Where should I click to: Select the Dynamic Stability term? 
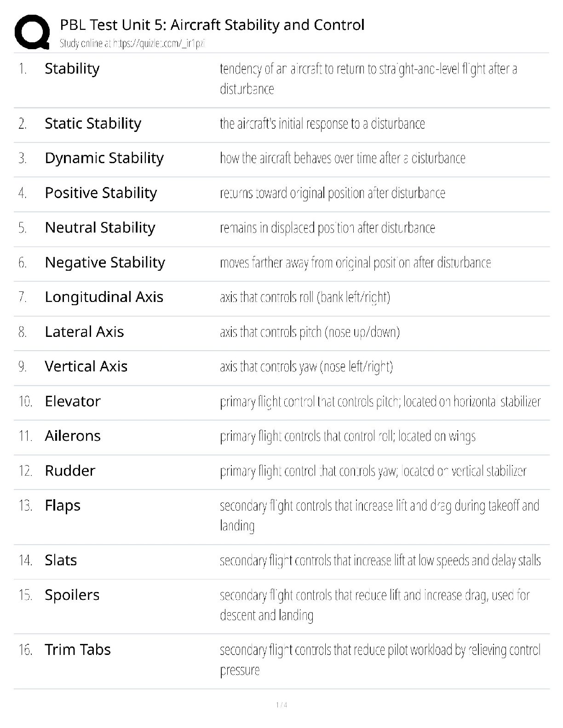(x=104, y=158)
